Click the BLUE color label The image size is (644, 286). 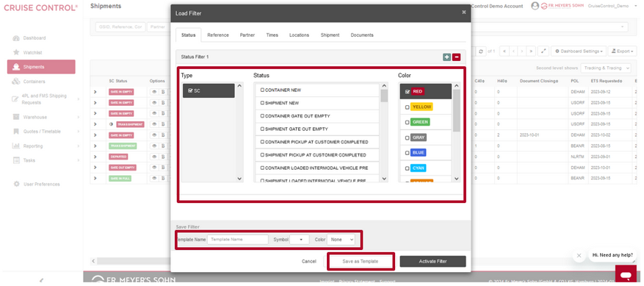pos(419,153)
